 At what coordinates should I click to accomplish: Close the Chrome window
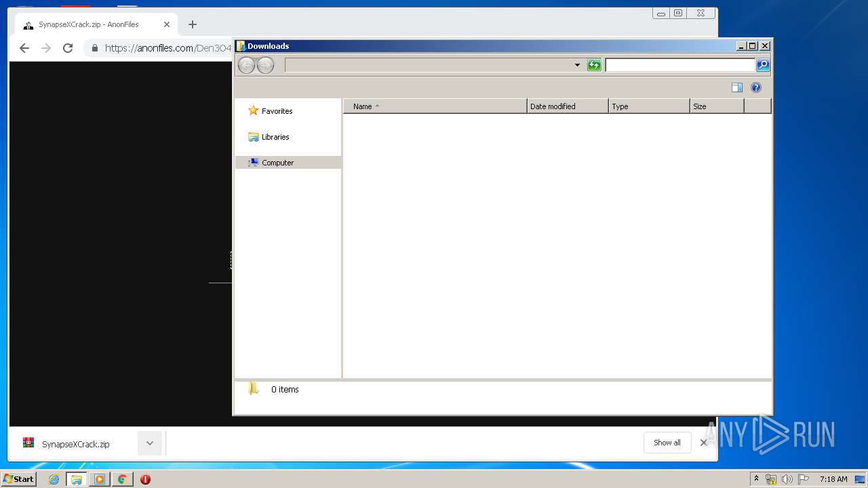coord(701,14)
